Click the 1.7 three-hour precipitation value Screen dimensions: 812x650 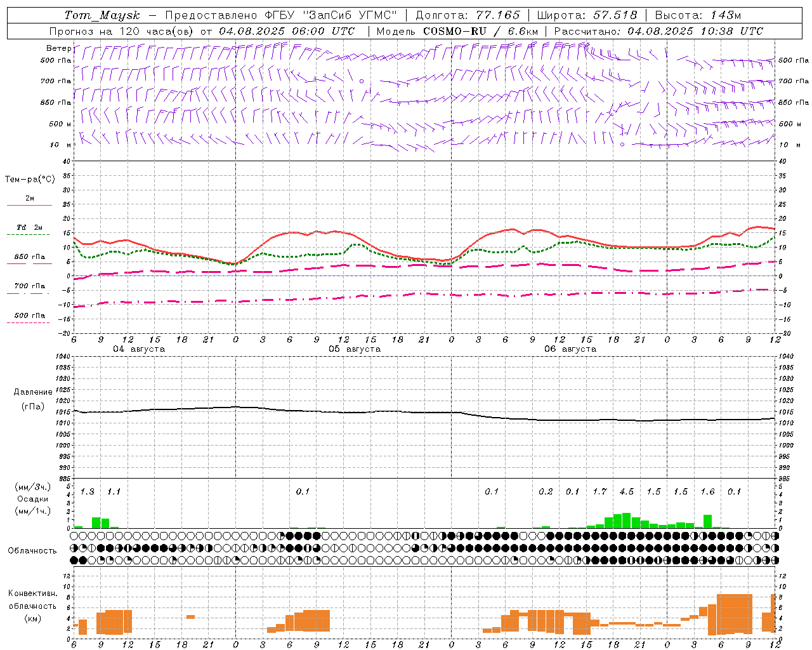600,492
